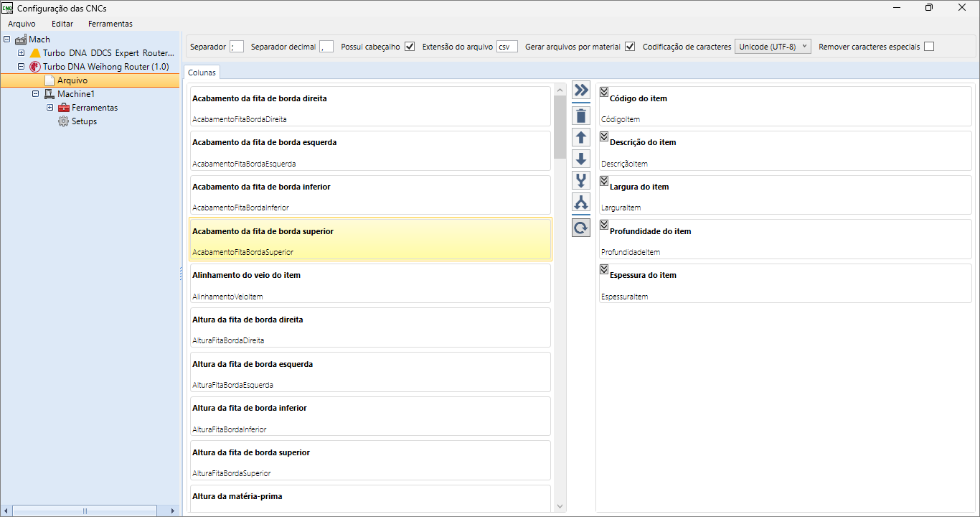Toggle the Possui cabeçalho checkbox

(x=410, y=47)
